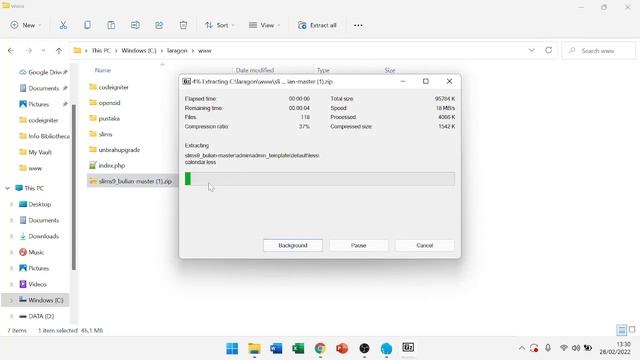Open the 7-Zip taskbar icon
640x360 pixels.
[x=408, y=347]
